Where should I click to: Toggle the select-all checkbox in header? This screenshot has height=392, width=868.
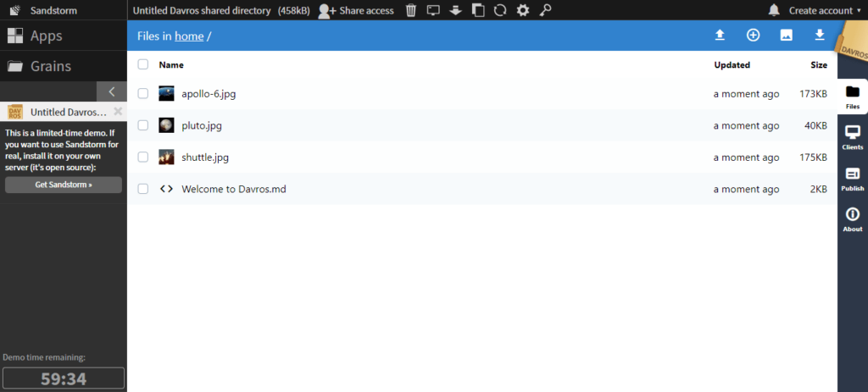(x=143, y=64)
